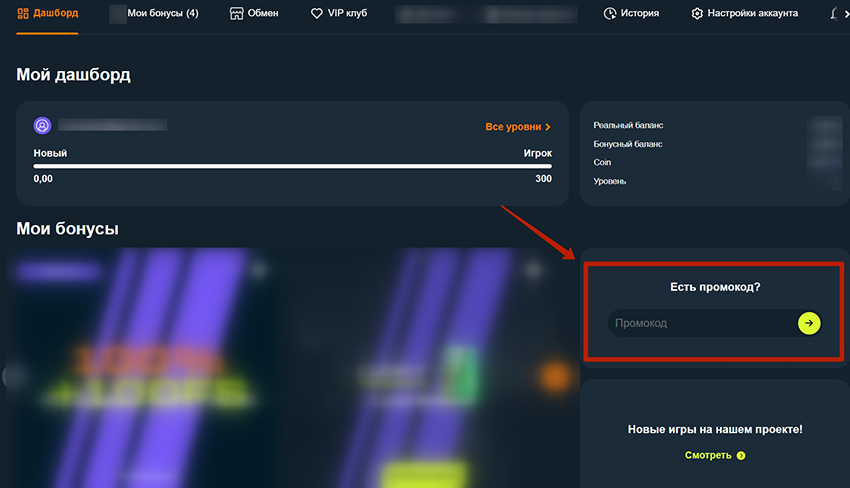Click the Реальный баланс label
Screen dimensions: 850x488
pyautogui.click(x=628, y=125)
